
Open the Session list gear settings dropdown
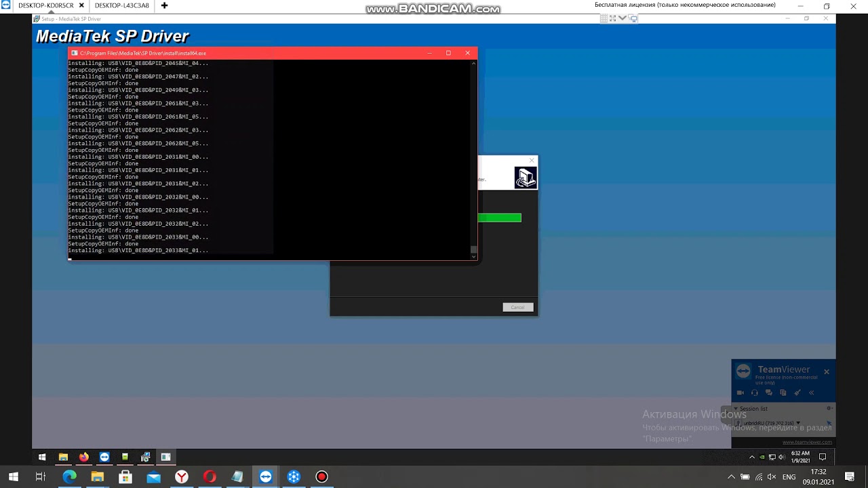point(829,409)
